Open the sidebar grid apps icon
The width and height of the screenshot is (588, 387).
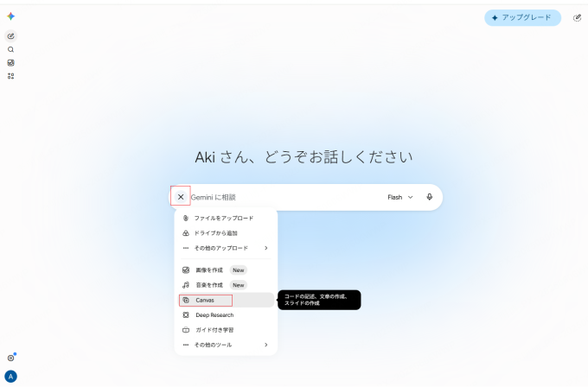pyautogui.click(x=11, y=76)
